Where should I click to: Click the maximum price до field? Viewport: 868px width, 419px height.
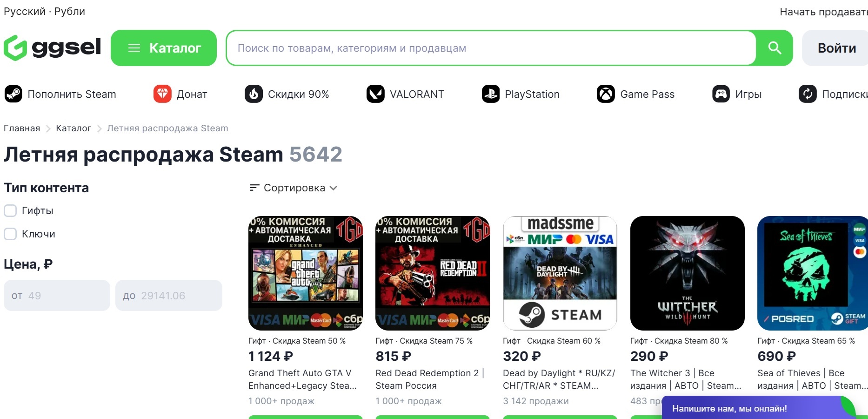point(169,295)
